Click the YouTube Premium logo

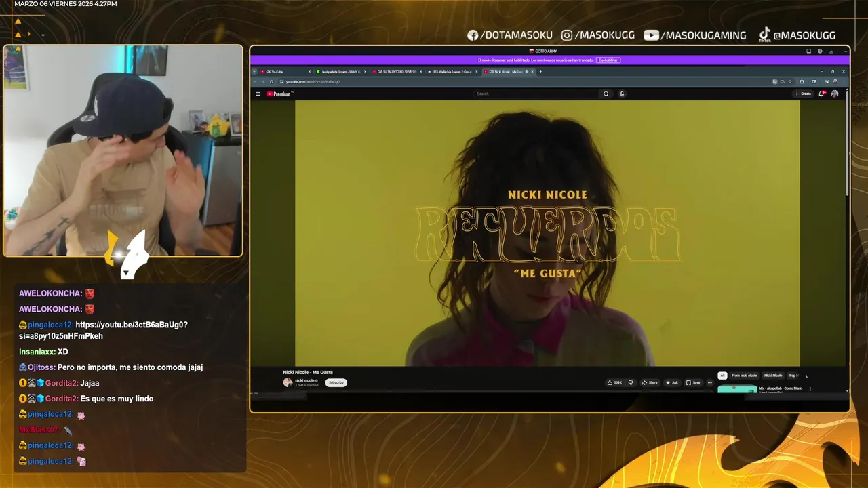(x=279, y=94)
